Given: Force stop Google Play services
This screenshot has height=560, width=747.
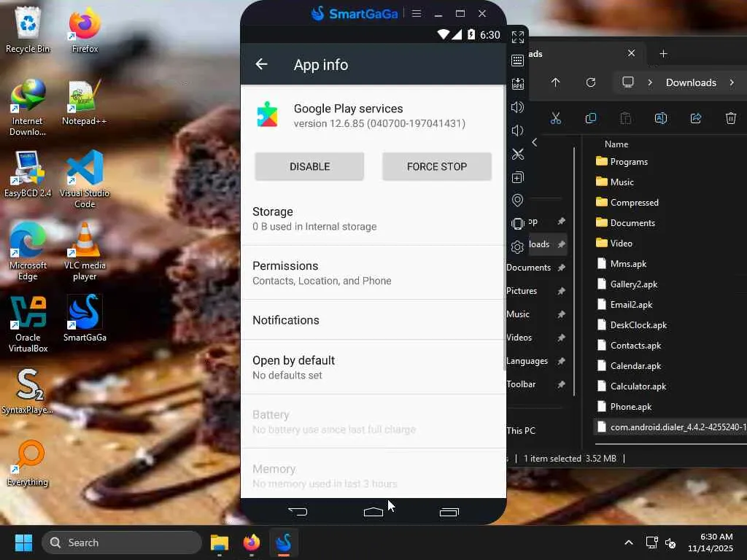Looking at the screenshot, I should tap(437, 167).
